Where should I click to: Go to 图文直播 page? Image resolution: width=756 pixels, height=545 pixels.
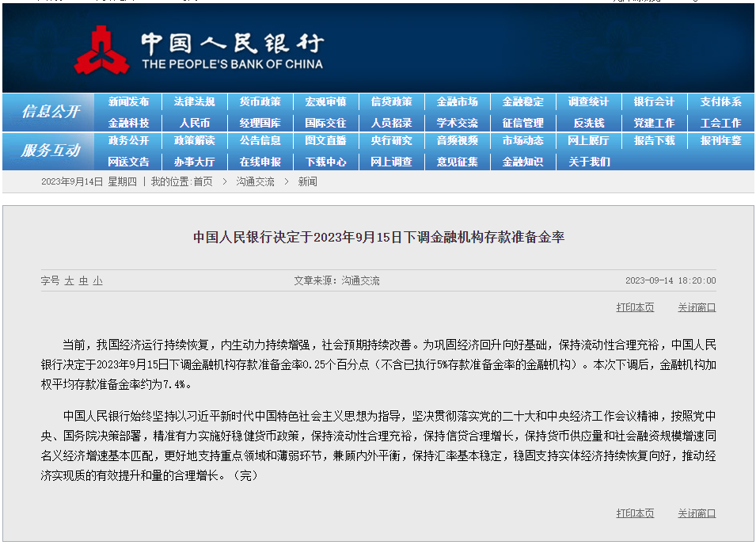click(x=325, y=140)
